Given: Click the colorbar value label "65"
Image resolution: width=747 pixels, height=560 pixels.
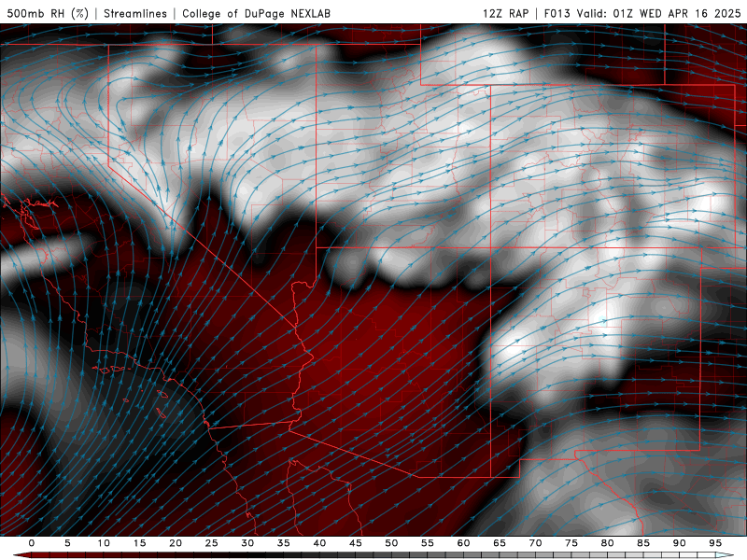Looking at the screenshot, I should coord(500,543).
